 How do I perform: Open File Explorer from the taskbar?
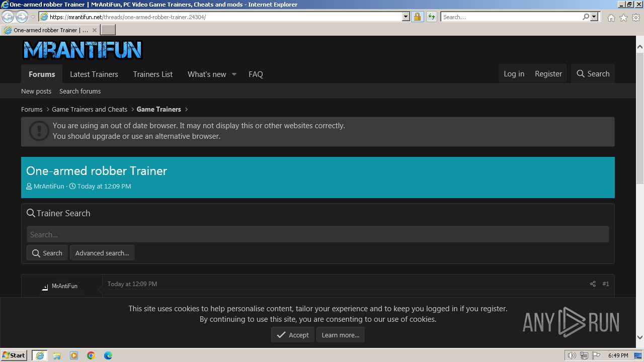point(57,355)
